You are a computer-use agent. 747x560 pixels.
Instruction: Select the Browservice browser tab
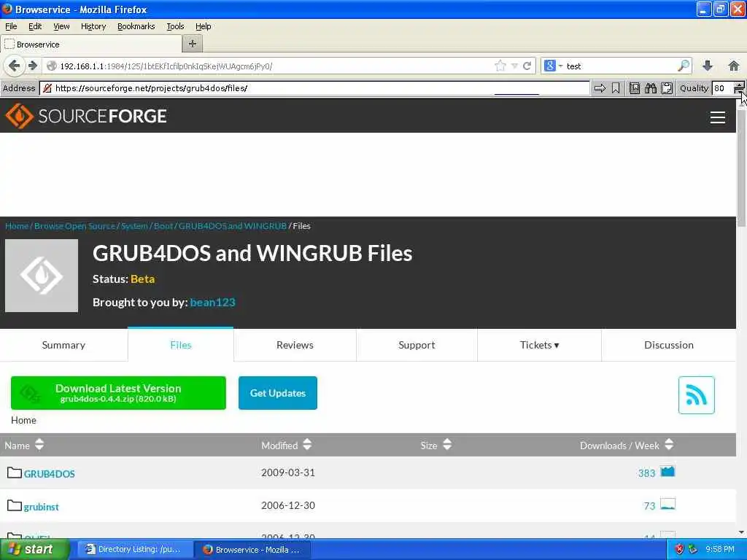click(91, 44)
